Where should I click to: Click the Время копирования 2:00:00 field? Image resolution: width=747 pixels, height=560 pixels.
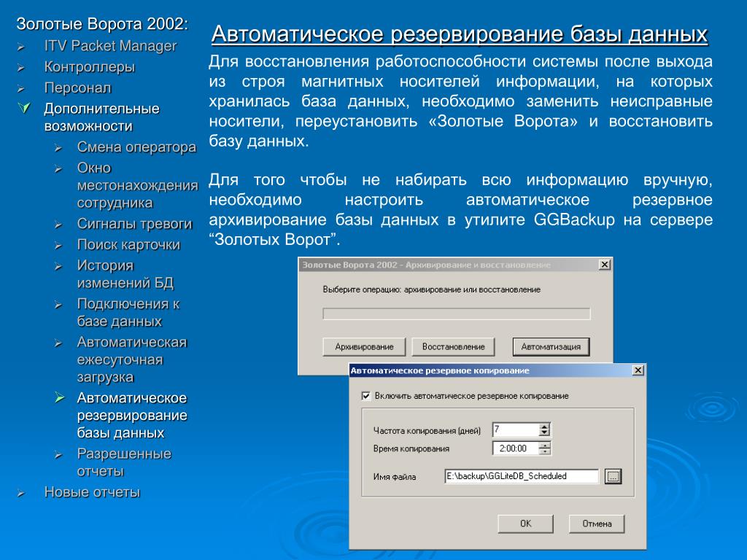516,448
